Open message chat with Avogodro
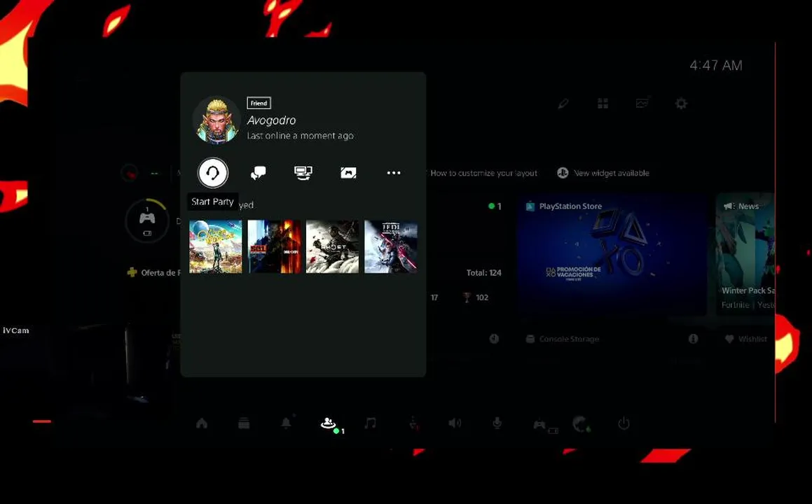Screen dimensions: 812x504 coord(258,173)
